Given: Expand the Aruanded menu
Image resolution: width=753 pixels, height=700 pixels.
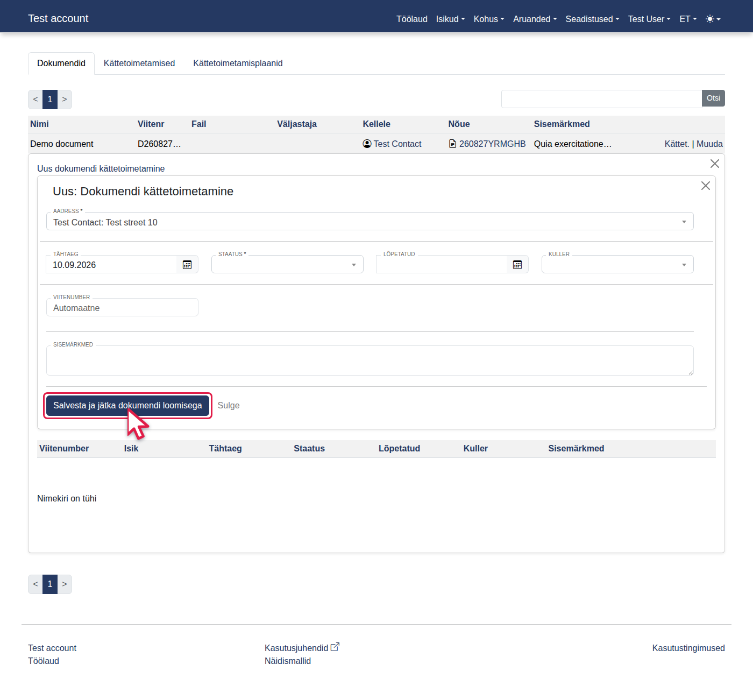Looking at the screenshot, I should pyautogui.click(x=535, y=19).
